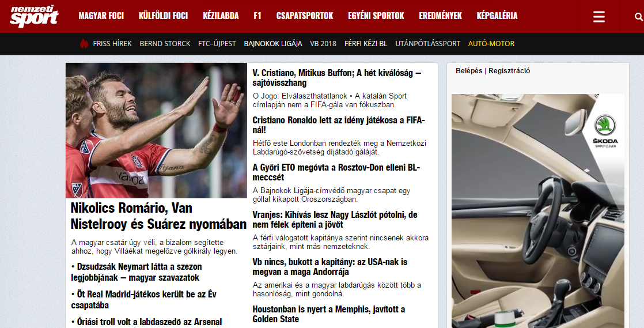Open the Cristiano Ronaldo FIFA játékosa article

[339, 125]
